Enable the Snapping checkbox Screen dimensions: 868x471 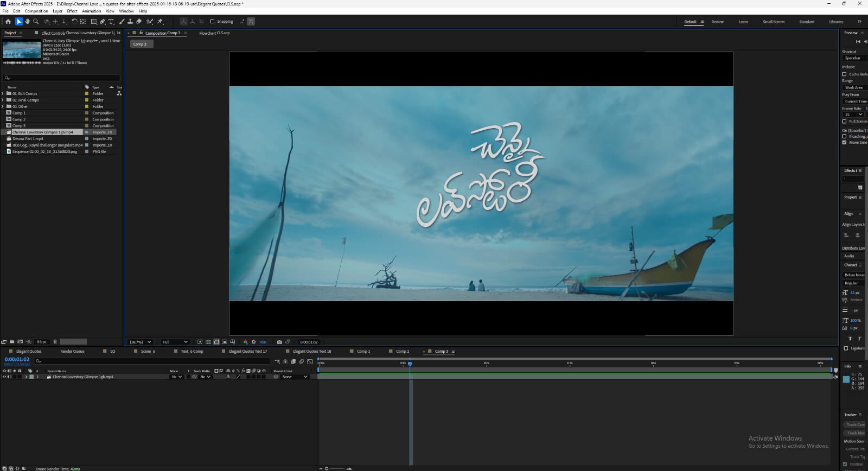212,22
